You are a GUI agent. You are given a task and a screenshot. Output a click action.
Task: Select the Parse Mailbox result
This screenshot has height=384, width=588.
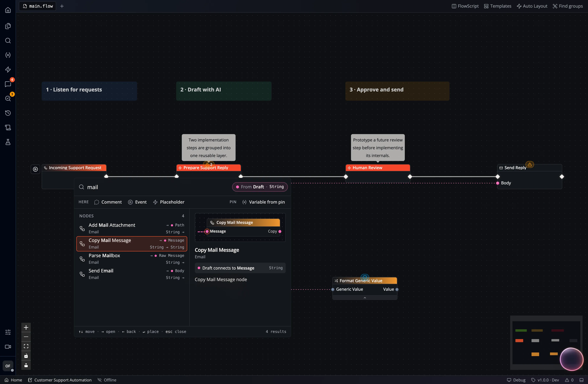(132, 259)
